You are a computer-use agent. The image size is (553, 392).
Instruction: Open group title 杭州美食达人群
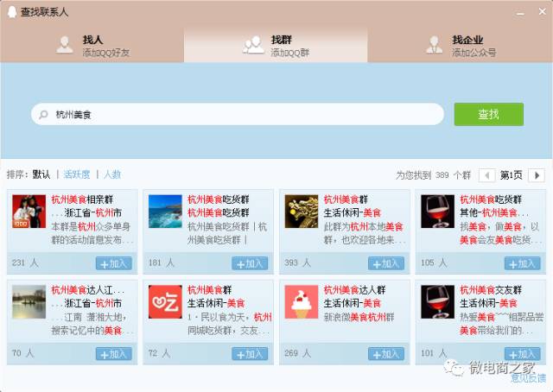[x=355, y=290]
